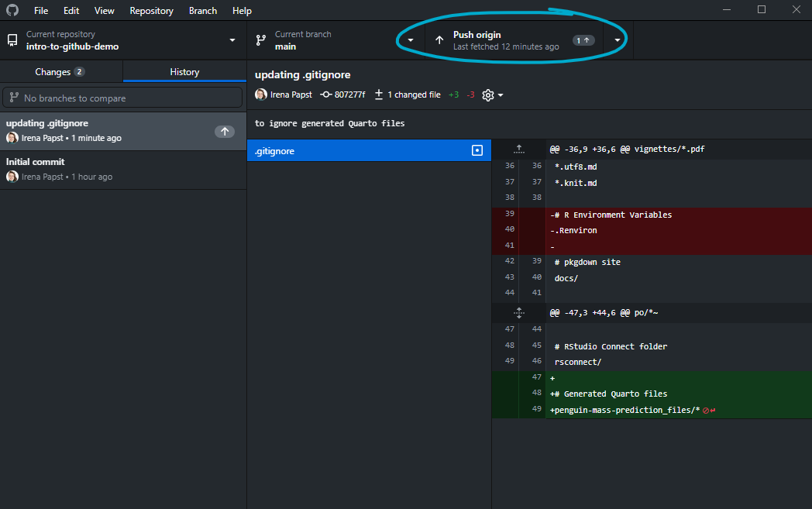This screenshot has width=812, height=509.
Task: Open the push options dropdown arrow
Action: (x=618, y=40)
